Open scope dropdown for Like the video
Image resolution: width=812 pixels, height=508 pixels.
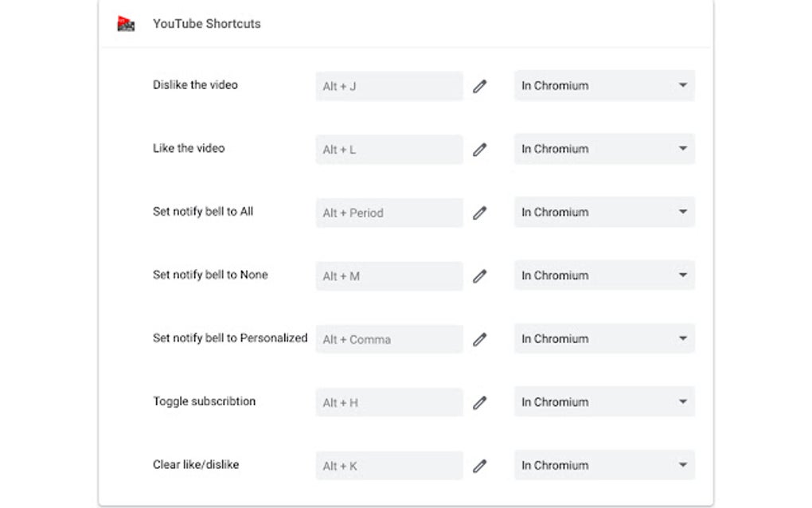604,149
